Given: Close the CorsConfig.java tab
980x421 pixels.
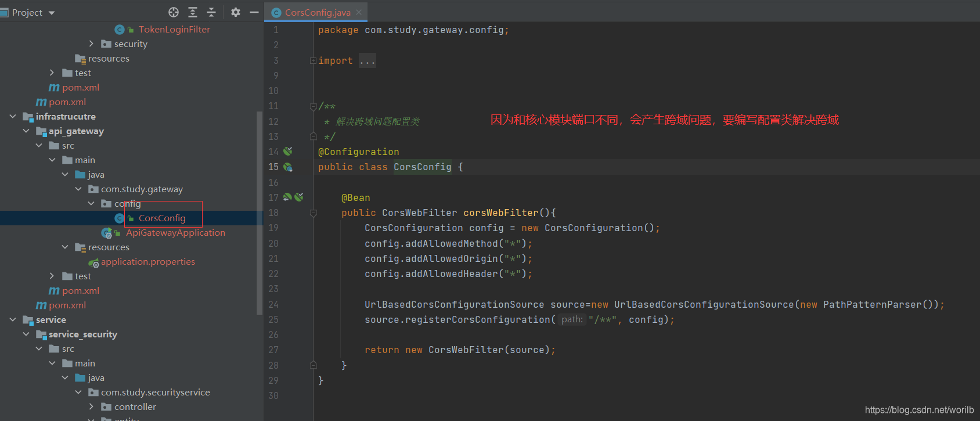Looking at the screenshot, I should point(359,12).
